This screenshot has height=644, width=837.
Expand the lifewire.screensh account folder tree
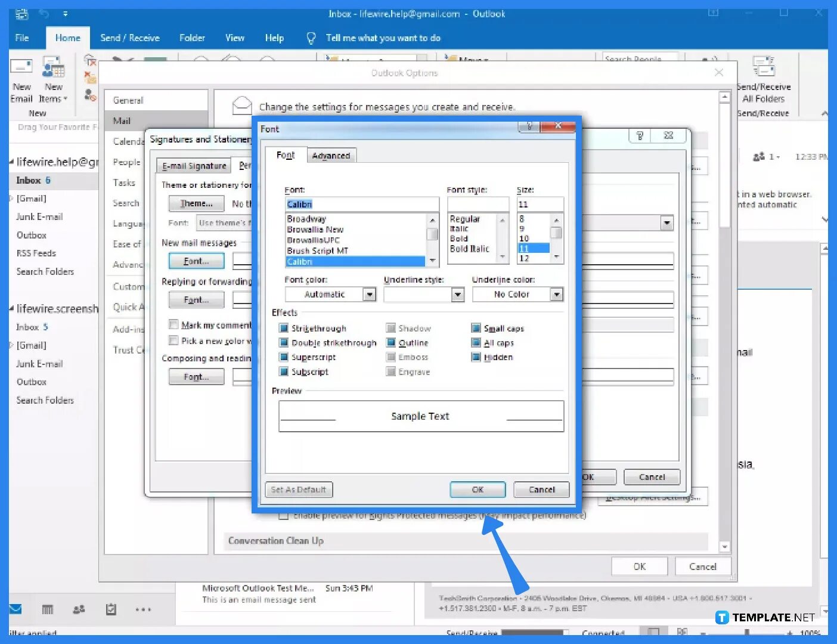coord(12,309)
